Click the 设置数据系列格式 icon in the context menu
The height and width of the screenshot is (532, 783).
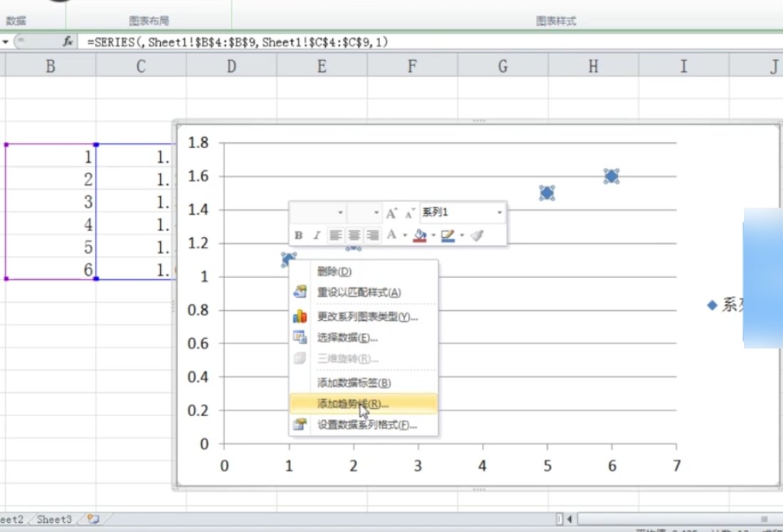tap(300, 424)
